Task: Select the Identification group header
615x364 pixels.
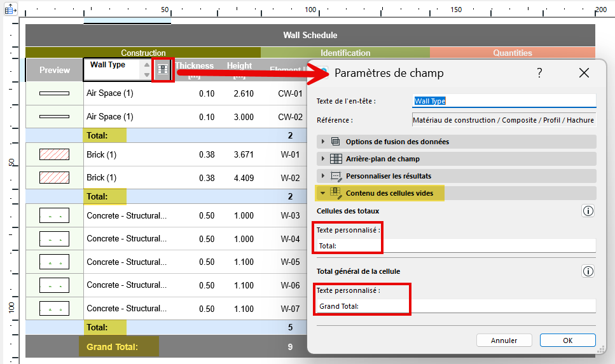Action: pos(345,53)
